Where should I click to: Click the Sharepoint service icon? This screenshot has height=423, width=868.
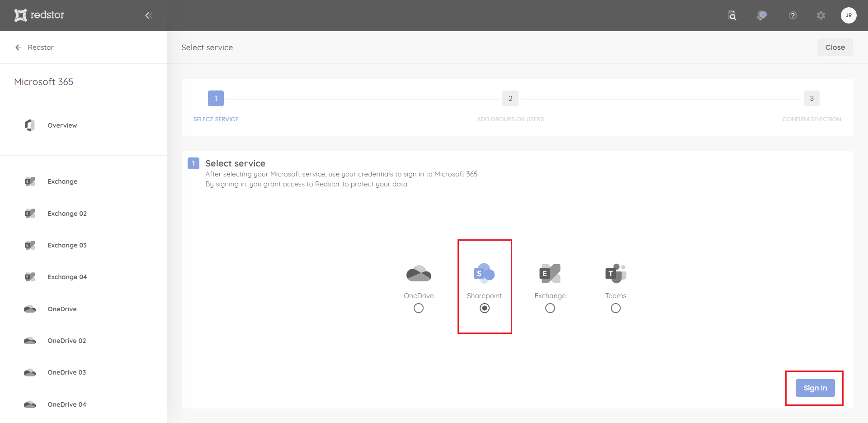pos(484,273)
